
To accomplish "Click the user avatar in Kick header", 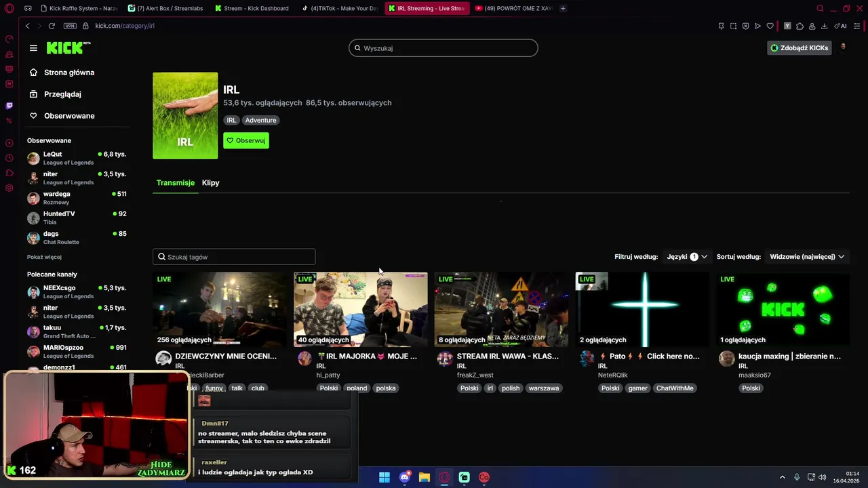I will (843, 47).
